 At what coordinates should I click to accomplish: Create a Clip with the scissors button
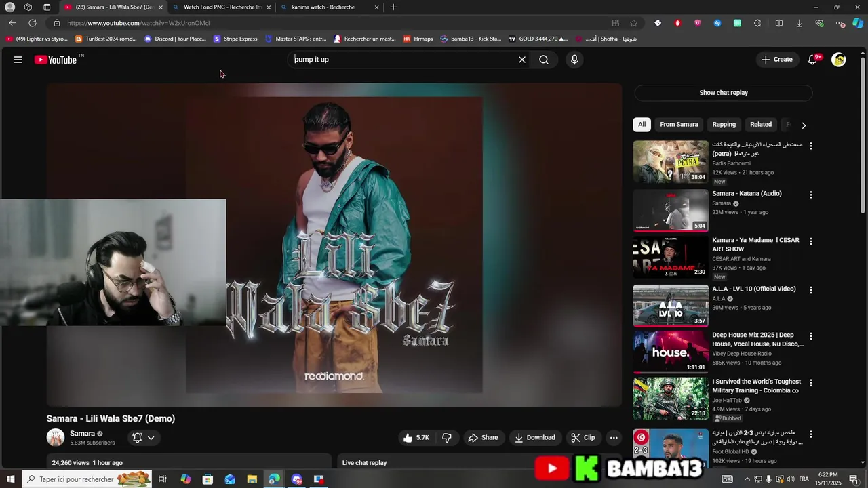[583, 438]
